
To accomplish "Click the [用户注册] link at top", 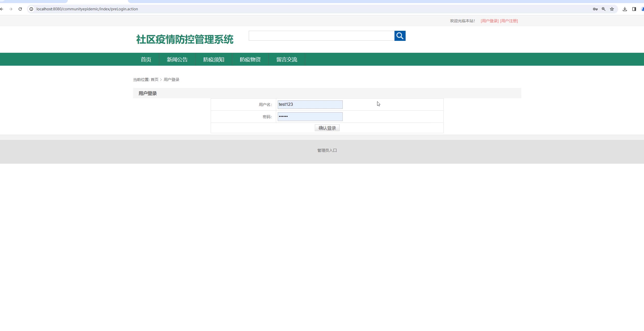I will (x=509, y=21).
